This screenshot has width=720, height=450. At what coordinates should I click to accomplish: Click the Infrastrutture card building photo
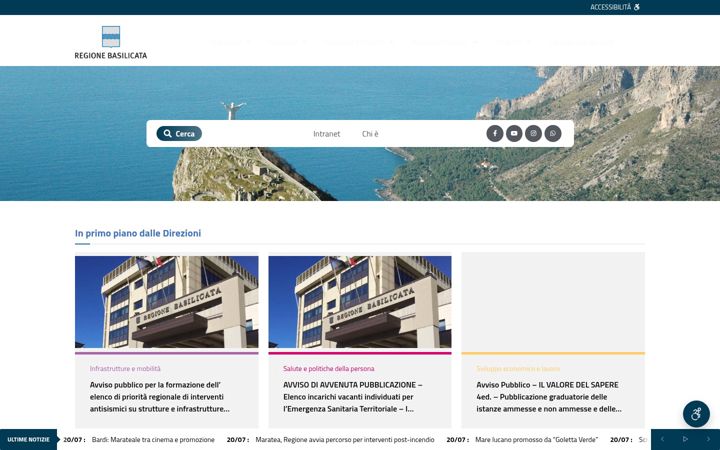point(167,302)
